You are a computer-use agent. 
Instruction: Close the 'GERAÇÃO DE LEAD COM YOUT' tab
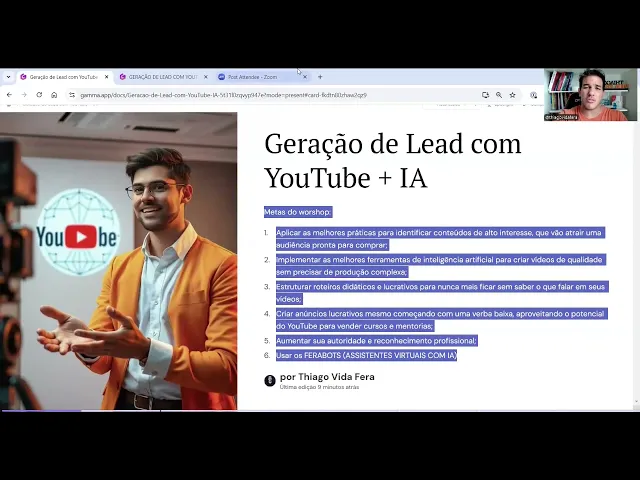[206, 77]
